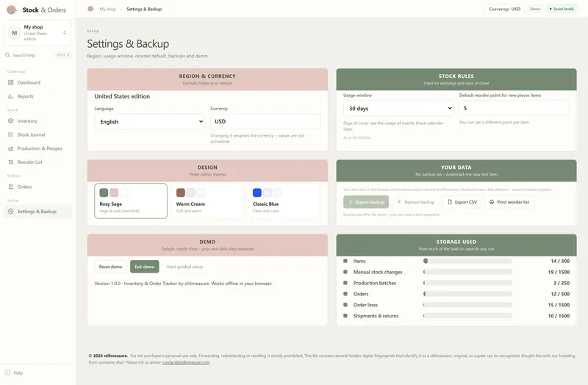588x385 pixels.
Task: Click the breadcrumb shop logo icon
Action: pyautogui.click(x=90, y=9)
